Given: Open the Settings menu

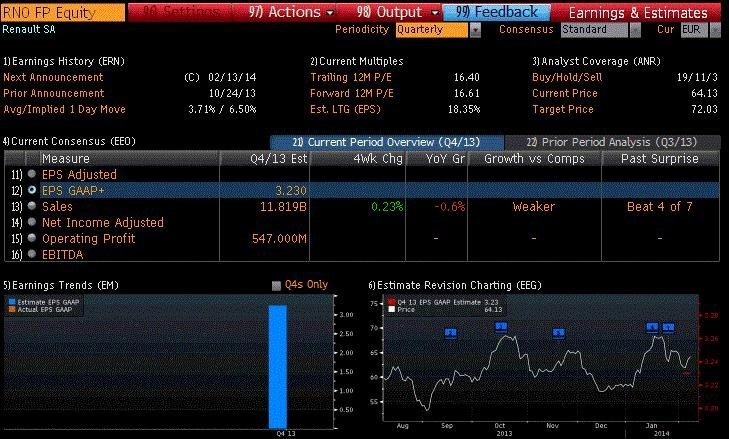Looking at the screenshot, I should 181,12.
